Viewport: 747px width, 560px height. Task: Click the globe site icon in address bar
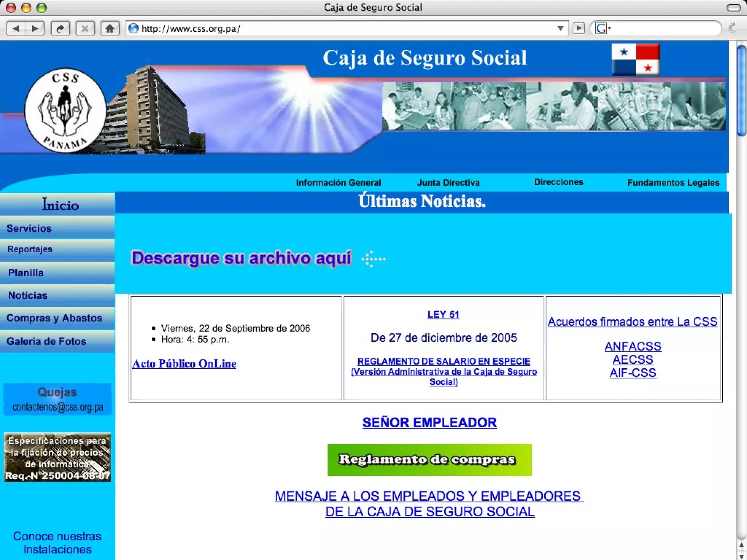click(133, 28)
